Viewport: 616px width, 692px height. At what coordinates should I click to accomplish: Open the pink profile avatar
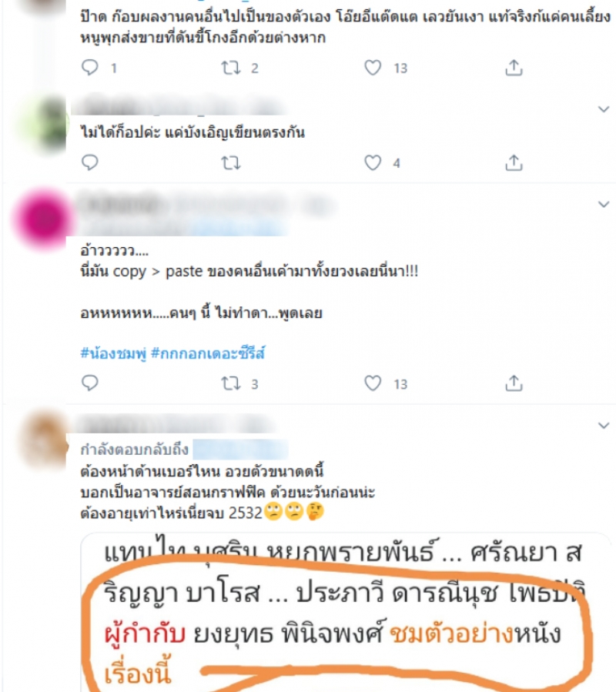coord(43,219)
